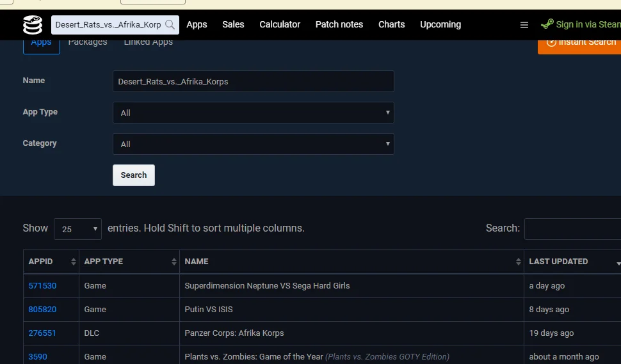Open app ID 571530 link
Image resolution: width=621 pixels, height=364 pixels.
42,286
